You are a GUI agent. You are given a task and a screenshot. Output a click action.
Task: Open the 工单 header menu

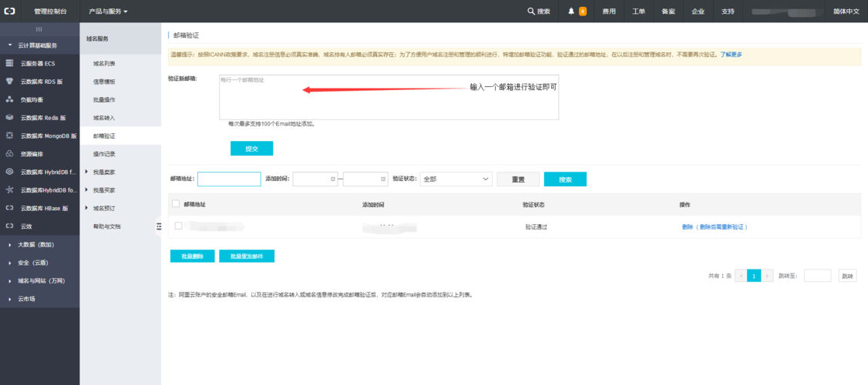[x=638, y=11]
